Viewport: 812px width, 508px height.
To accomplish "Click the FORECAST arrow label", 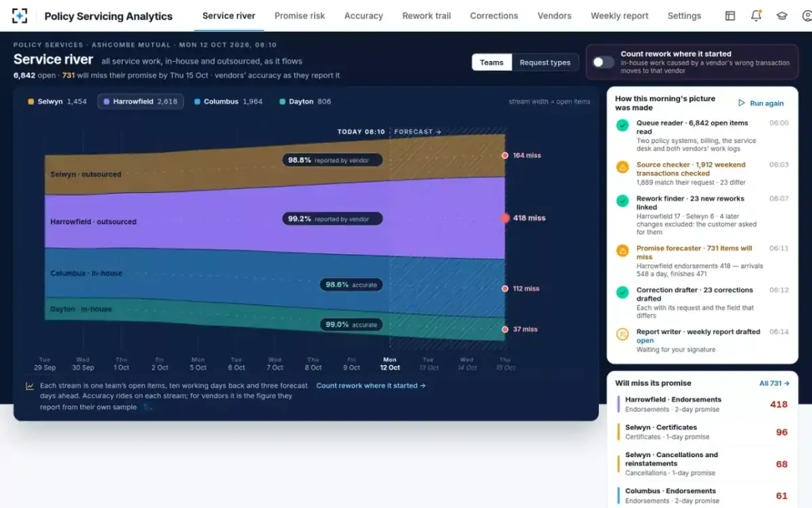I will [418, 132].
